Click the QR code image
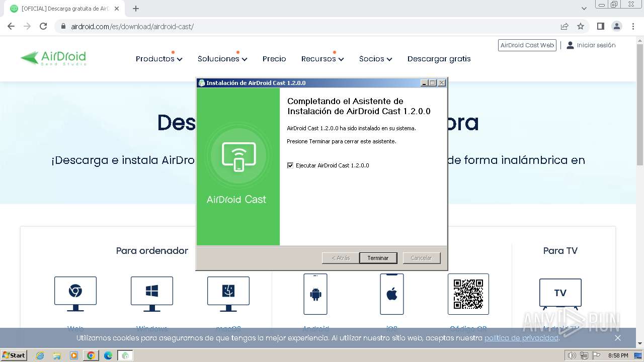 pos(468,294)
